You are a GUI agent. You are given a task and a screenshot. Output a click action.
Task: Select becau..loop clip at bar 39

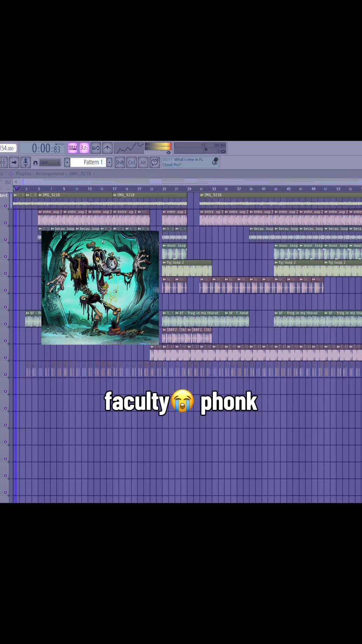tap(261, 235)
